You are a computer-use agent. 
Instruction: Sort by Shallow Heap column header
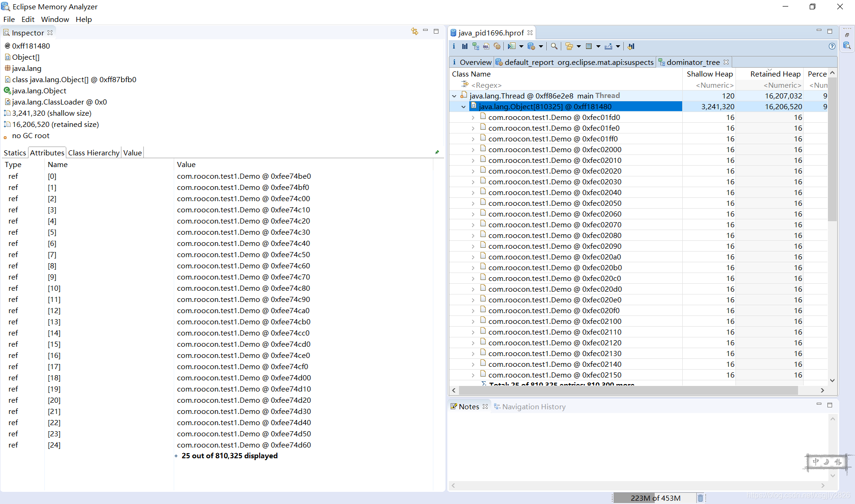click(709, 74)
